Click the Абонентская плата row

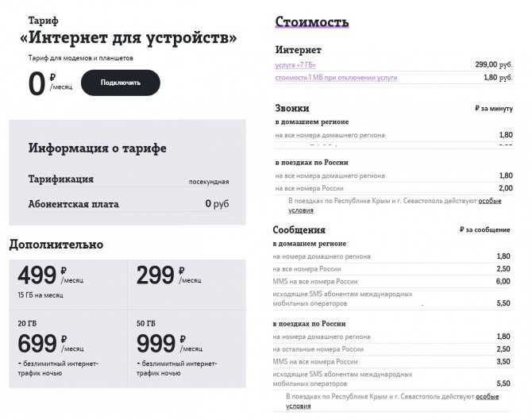[129, 204]
